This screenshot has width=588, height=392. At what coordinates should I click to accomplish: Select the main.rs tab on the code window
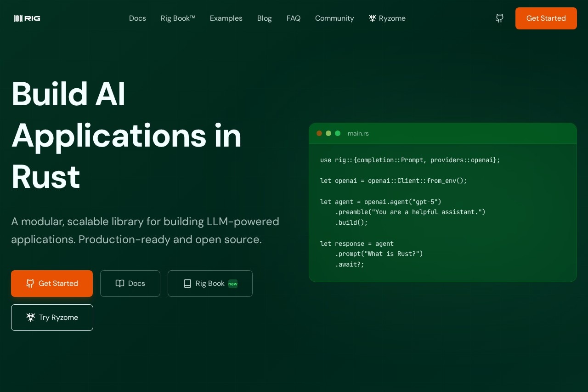click(358, 133)
